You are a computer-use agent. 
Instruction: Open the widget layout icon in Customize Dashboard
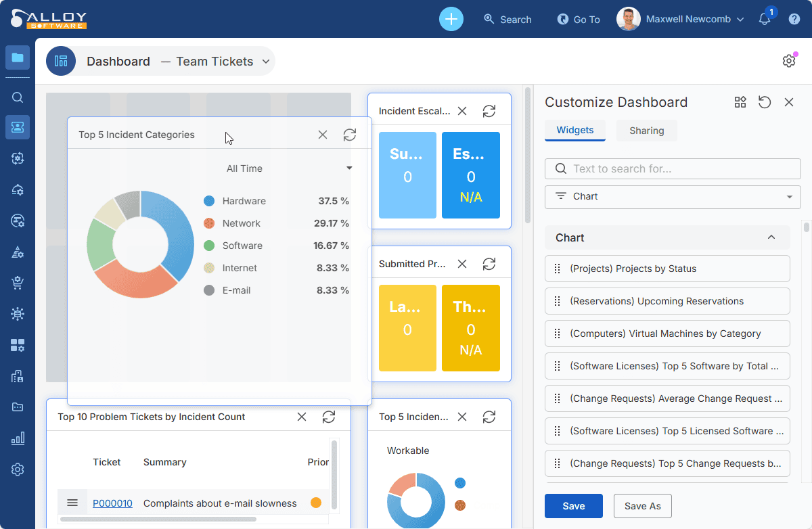[740, 102]
